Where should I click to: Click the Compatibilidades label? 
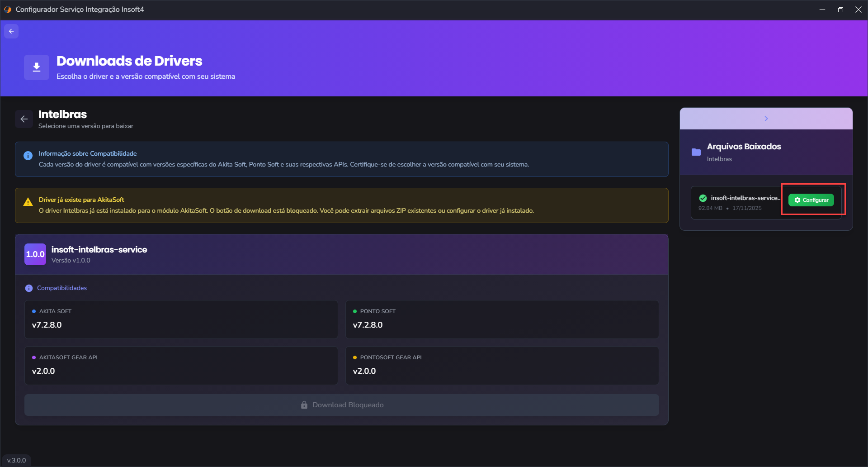[x=62, y=288]
